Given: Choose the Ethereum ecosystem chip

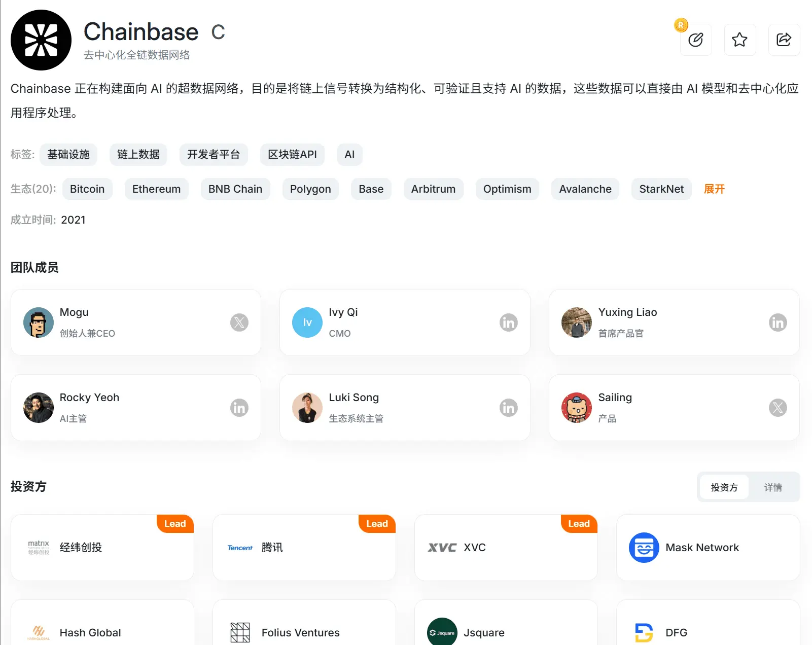Looking at the screenshot, I should (x=156, y=189).
